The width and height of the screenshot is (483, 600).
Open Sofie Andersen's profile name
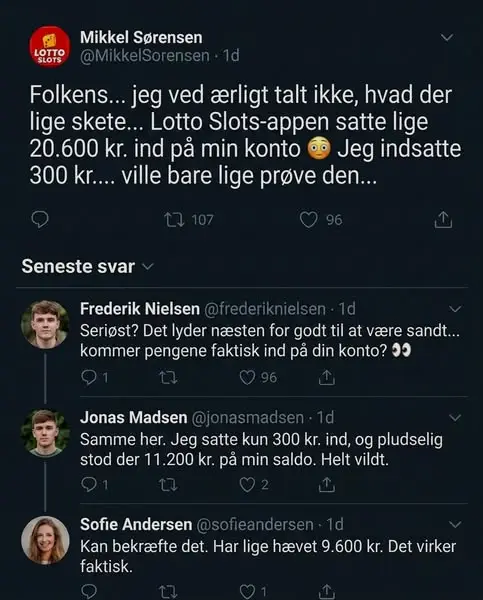click(x=136, y=524)
